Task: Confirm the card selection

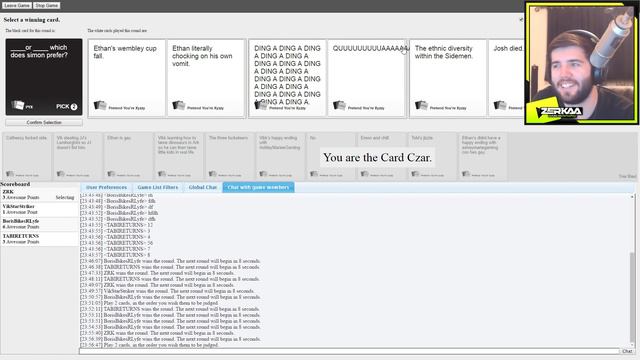Action: click(x=44, y=122)
